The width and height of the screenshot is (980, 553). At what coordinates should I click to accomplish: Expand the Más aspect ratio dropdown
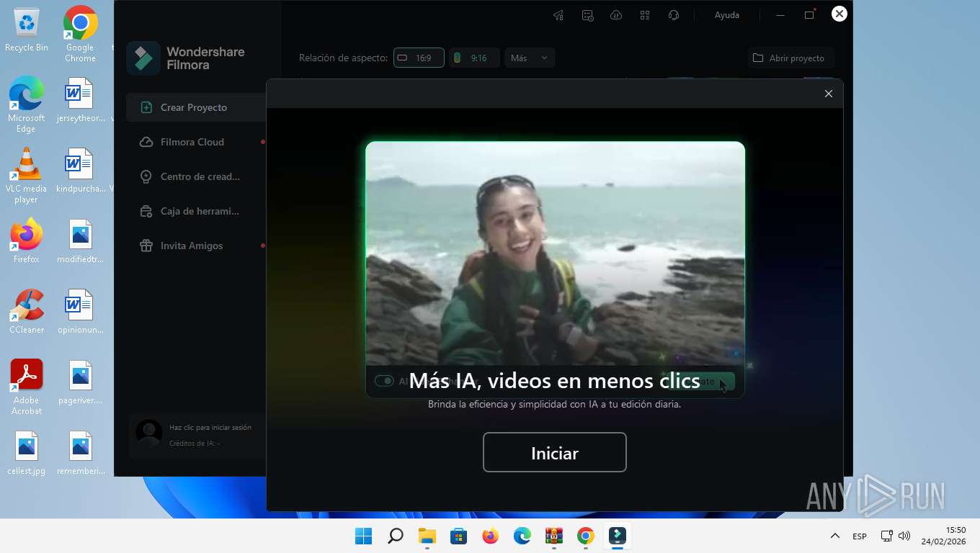pyautogui.click(x=530, y=58)
